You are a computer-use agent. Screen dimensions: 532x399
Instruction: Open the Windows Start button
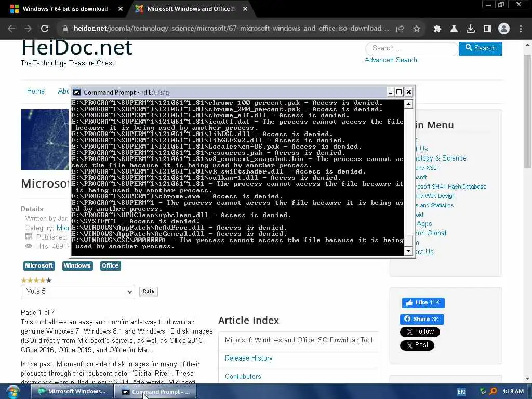click(12, 392)
